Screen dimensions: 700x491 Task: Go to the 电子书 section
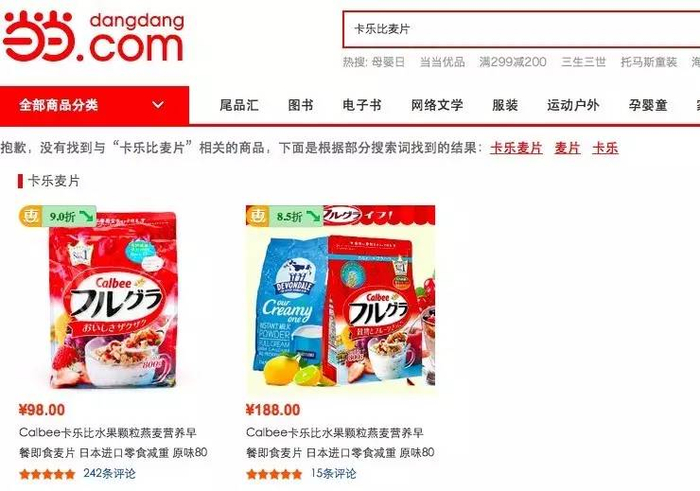click(362, 105)
